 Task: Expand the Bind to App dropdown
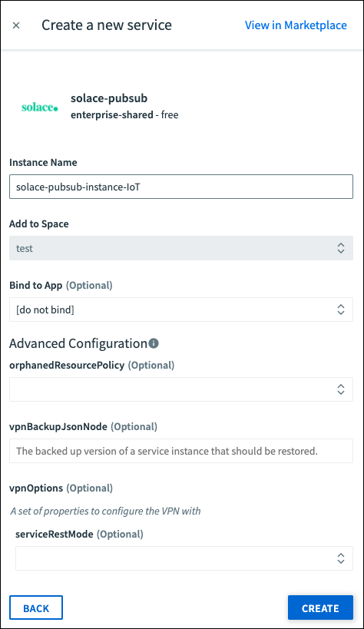(181, 310)
